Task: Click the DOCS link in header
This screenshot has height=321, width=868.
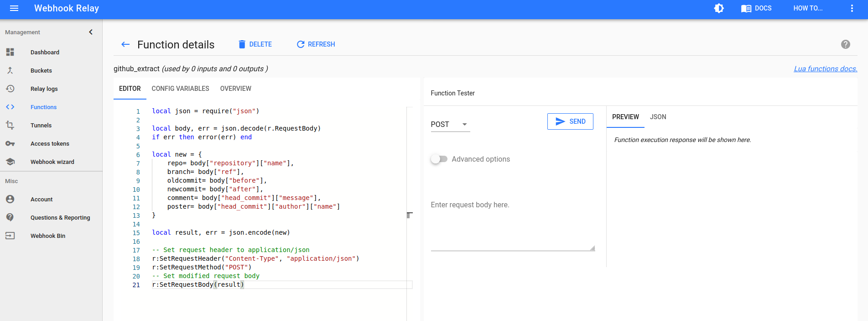Action: tap(756, 8)
